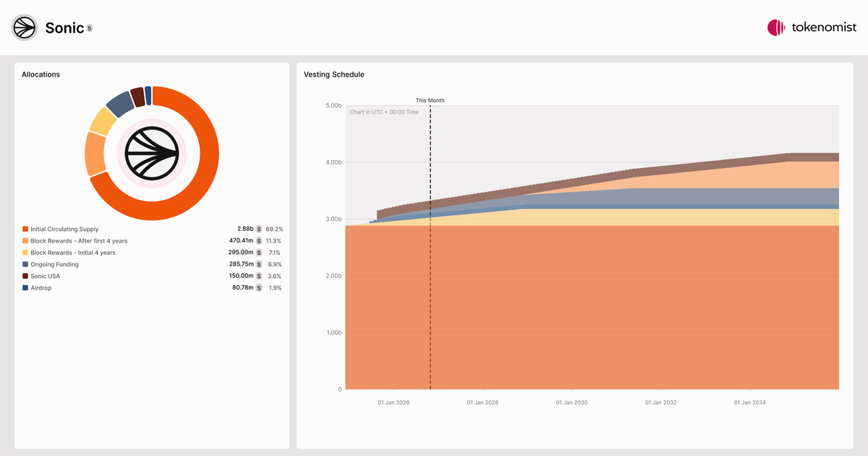Click the dark brown donut chart segment
Viewport: 868px width, 456px height.
tap(137, 97)
